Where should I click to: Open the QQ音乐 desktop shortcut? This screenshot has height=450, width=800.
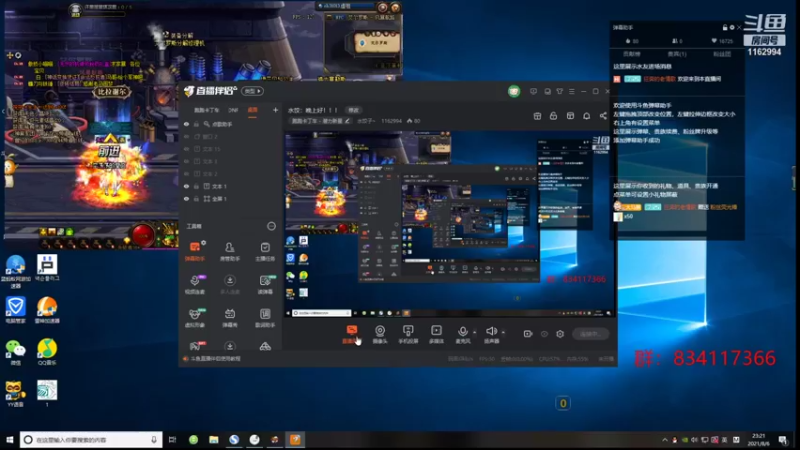click(x=47, y=352)
